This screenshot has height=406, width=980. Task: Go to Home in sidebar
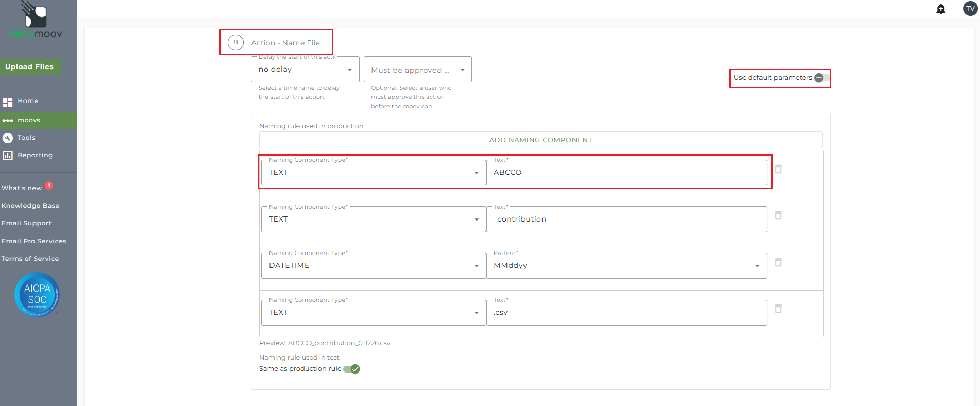click(28, 101)
